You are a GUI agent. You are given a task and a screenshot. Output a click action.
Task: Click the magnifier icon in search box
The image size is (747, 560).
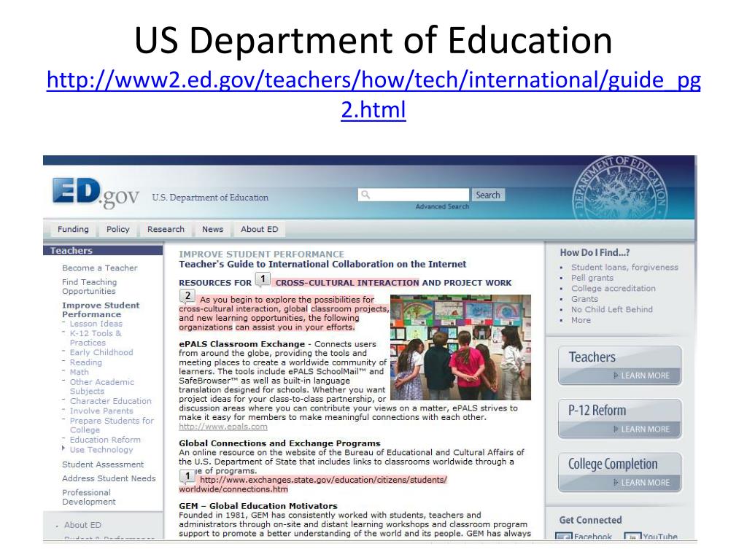365,194
